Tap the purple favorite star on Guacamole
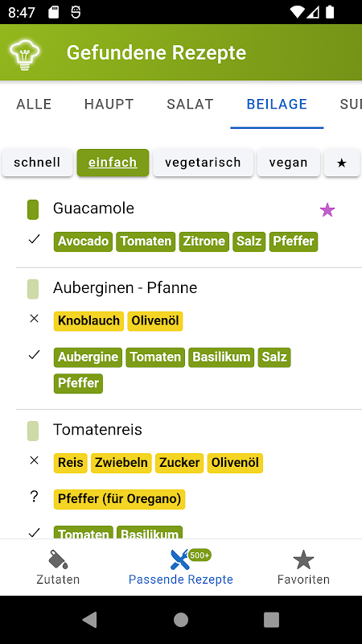Viewport: 362px width, 644px height. click(x=327, y=210)
